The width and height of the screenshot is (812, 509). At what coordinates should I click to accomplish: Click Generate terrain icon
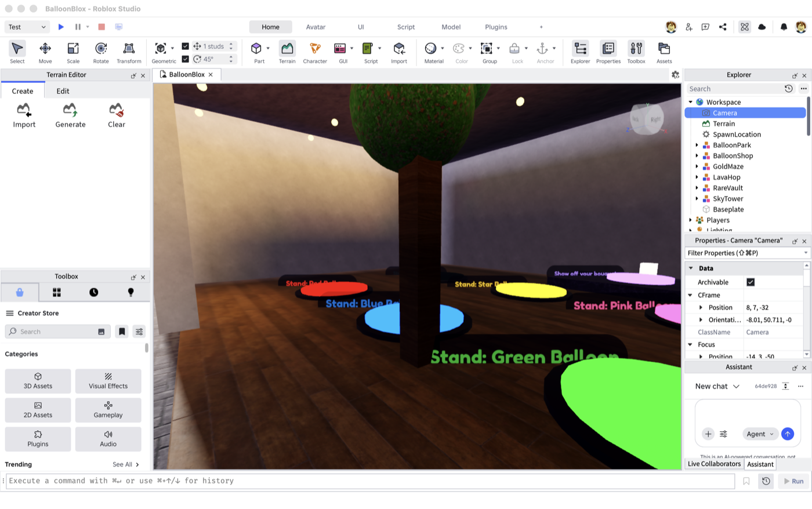pos(70,115)
